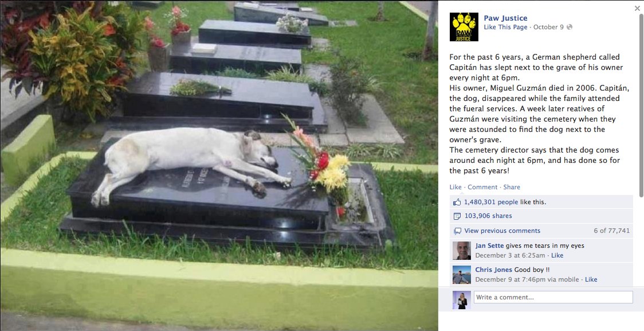Open Jan Sette's profile picture
The height and width of the screenshot is (331, 644).
462,251
